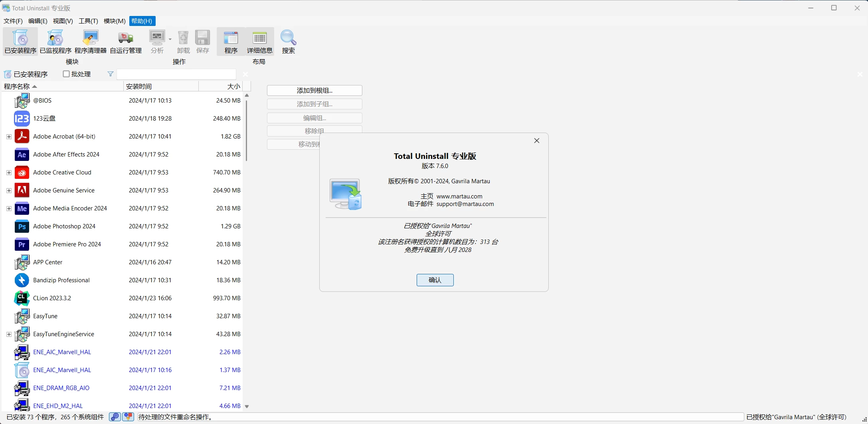The width and height of the screenshot is (868, 424).
Task: Click Edit group (编辑组) button
Action: 314,118
